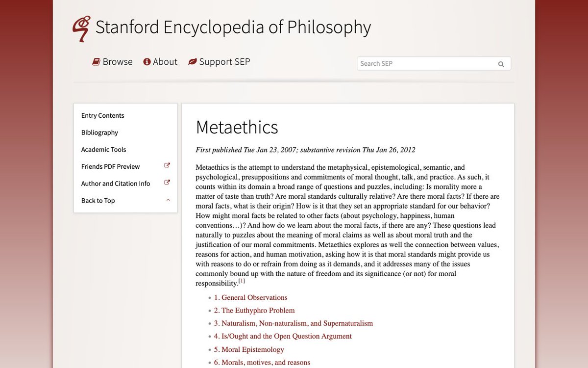Click external link icon beside Author and Citation Info
This screenshot has height=368, width=588.
pyautogui.click(x=167, y=183)
